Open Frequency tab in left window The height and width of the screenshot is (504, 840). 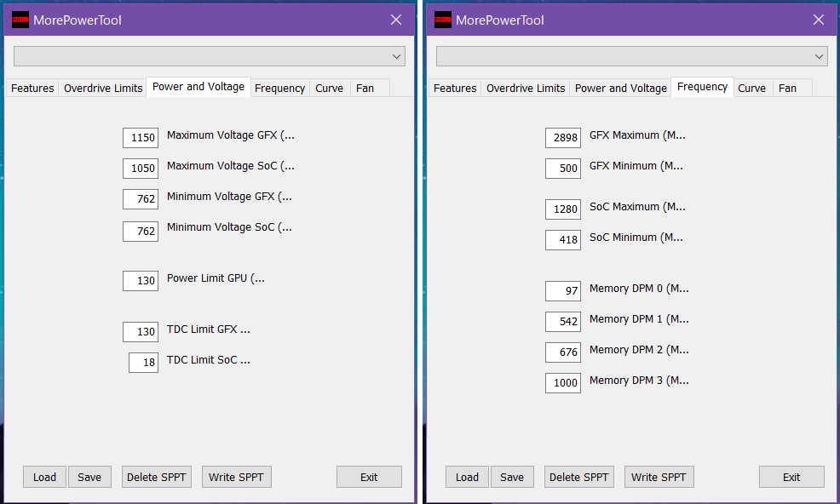(x=279, y=88)
